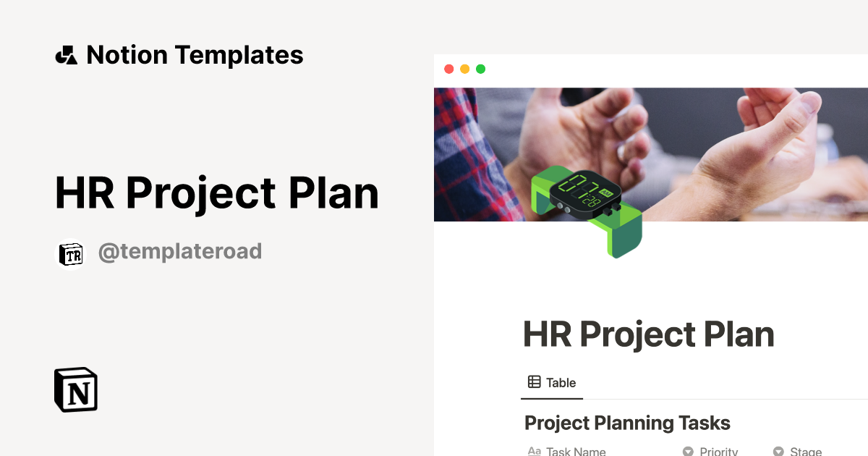Click the Notion Templates shapes logo icon
This screenshot has height=456, width=868.
[x=66, y=55]
